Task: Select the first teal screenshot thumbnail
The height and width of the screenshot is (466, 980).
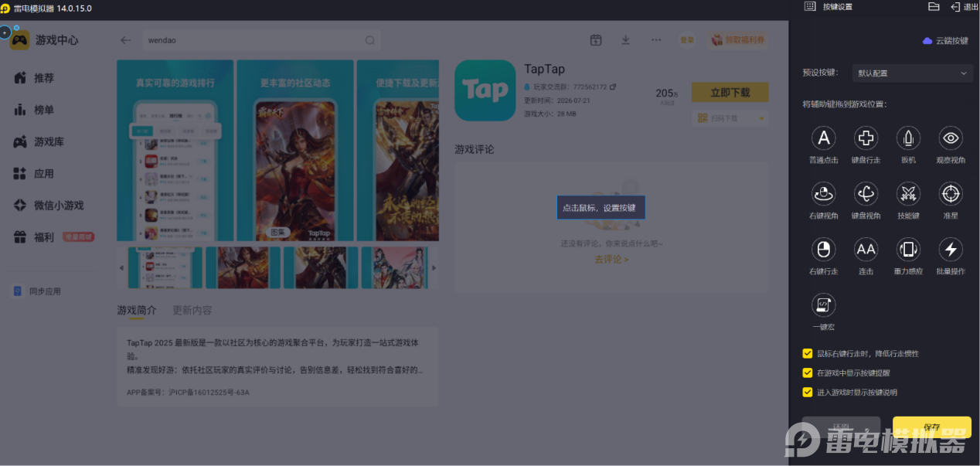Action: tap(165, 267)
